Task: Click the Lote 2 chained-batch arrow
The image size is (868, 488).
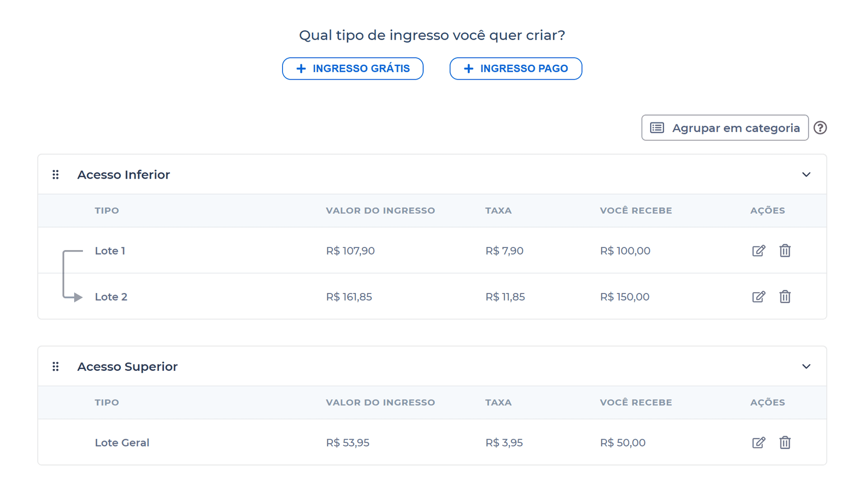Action: pos(77,297)
